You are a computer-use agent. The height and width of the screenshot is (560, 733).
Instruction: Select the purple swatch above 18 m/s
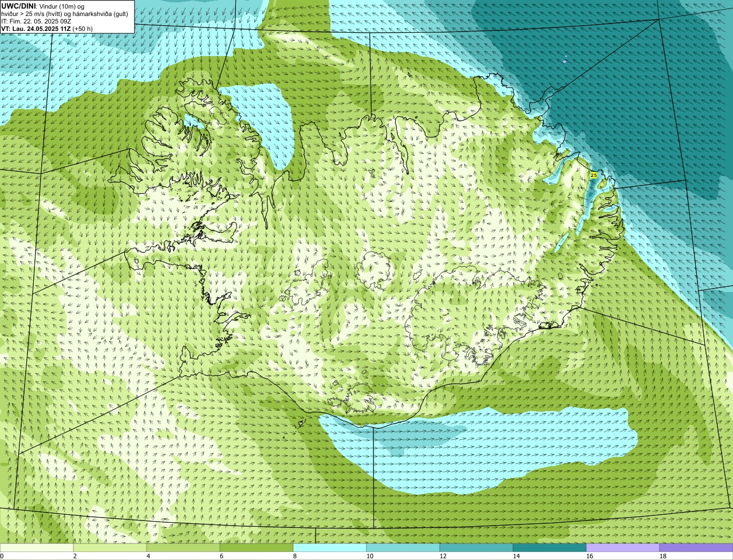coord(696,547)
